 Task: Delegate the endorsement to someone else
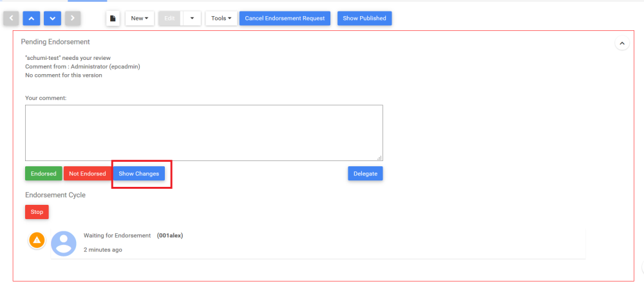click(365, 174)
